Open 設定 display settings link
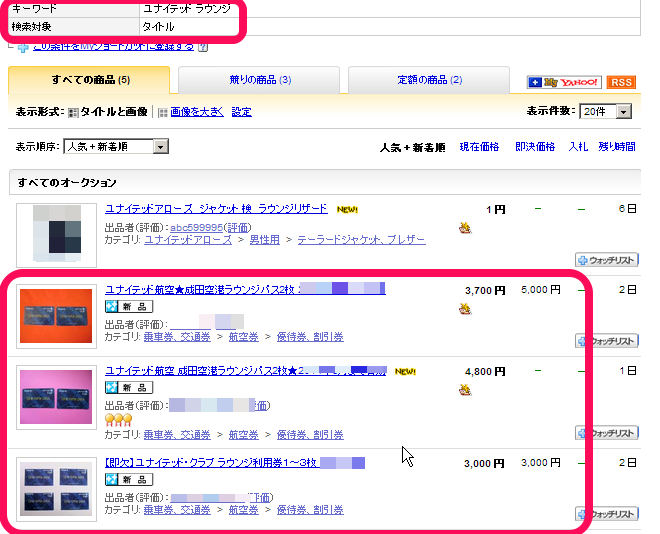660x534 pixels. pos(242,112)
